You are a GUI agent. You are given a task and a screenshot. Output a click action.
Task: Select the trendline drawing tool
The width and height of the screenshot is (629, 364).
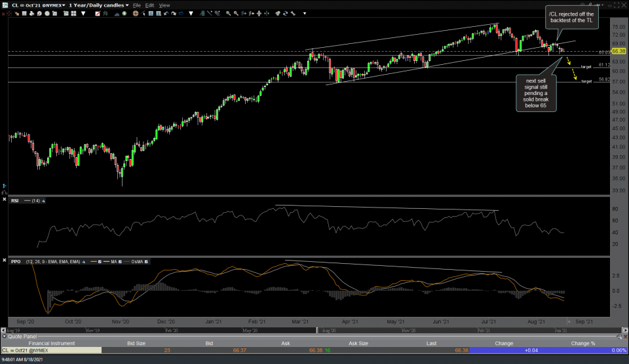click(210, 14)
